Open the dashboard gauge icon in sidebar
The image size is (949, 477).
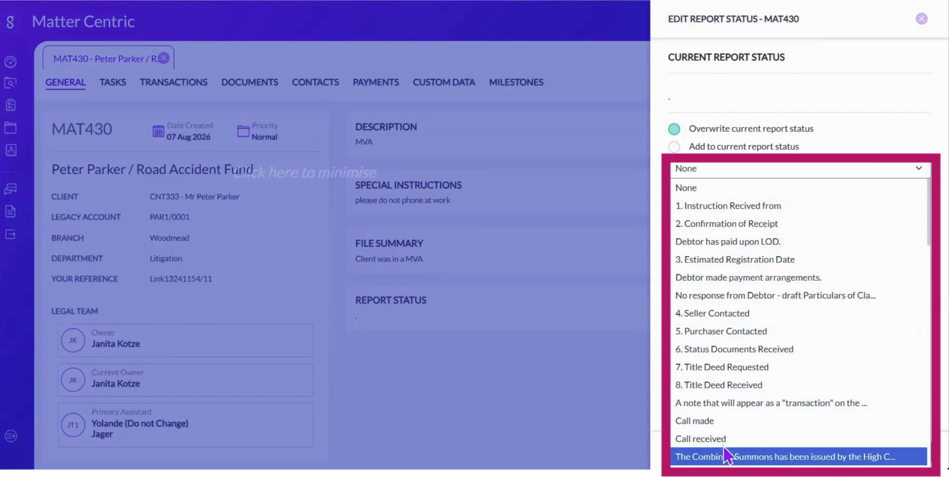coord(10,62)
